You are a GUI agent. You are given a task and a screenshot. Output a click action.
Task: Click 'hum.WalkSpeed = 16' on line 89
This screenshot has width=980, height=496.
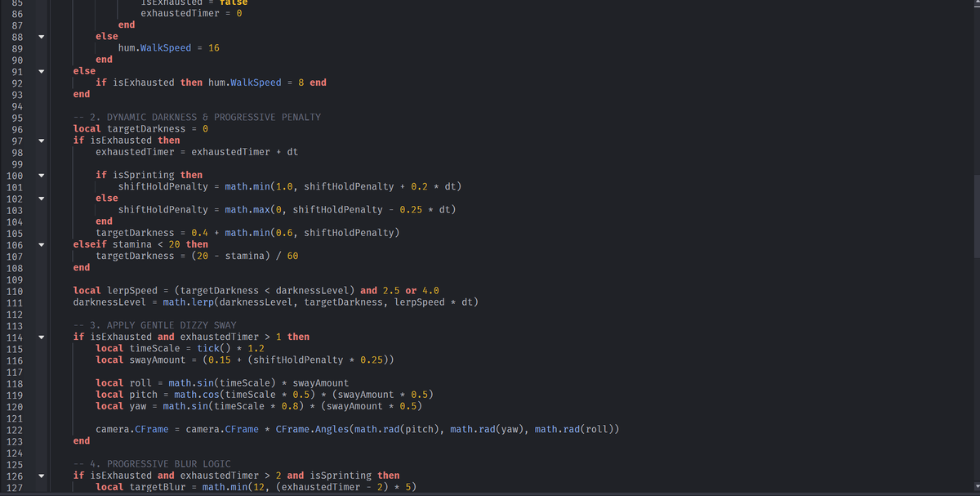[168, 48]
